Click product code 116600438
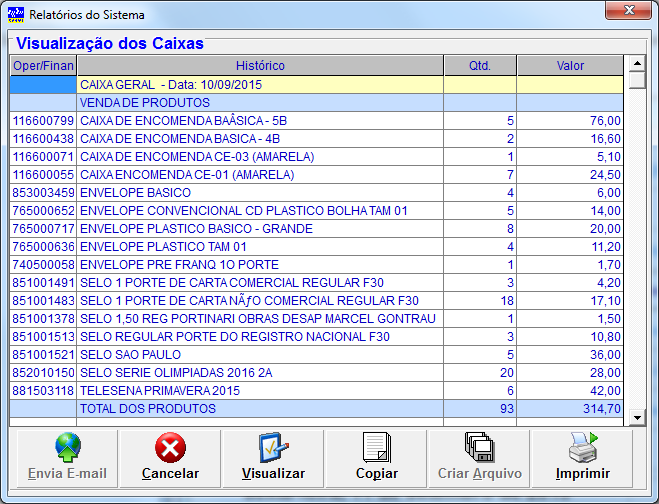Viewport: 659px width, 504px height. click(x=43, y=139)
